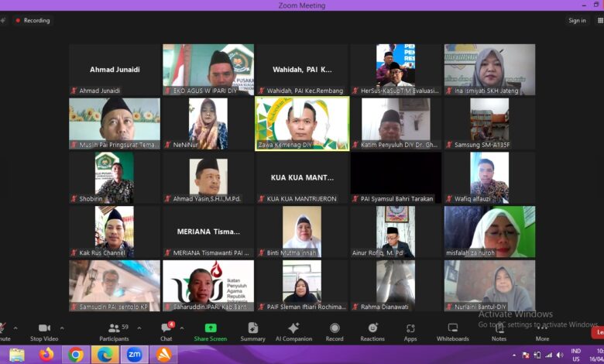Click the volume speaker tray icon
The height and width of the screenshot is (364, 604).
(560, 355)
